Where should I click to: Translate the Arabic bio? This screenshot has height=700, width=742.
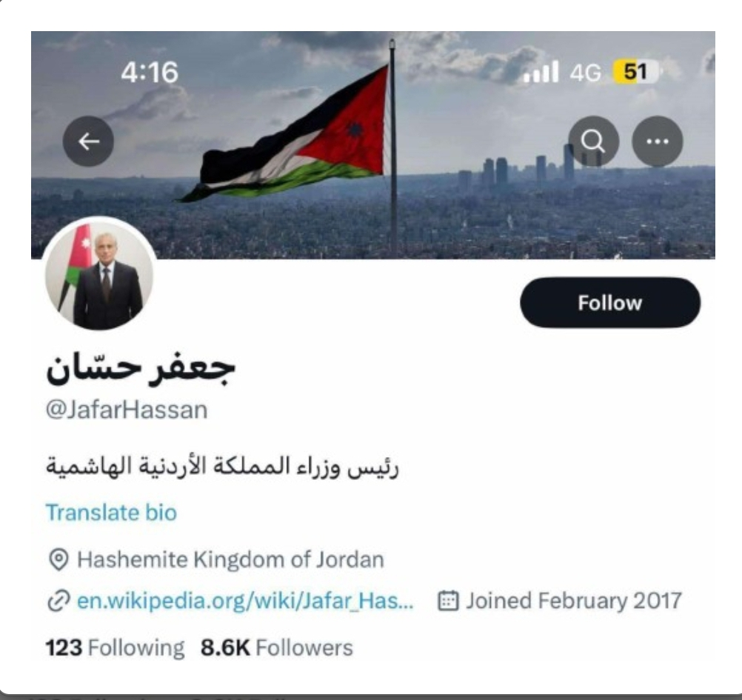pos(111,513)
